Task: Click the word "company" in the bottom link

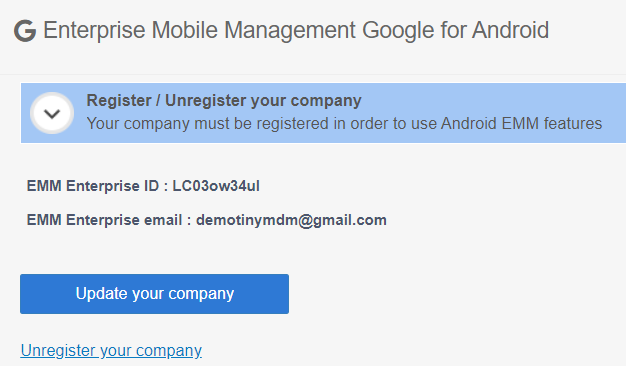Action: coord(169,351)
